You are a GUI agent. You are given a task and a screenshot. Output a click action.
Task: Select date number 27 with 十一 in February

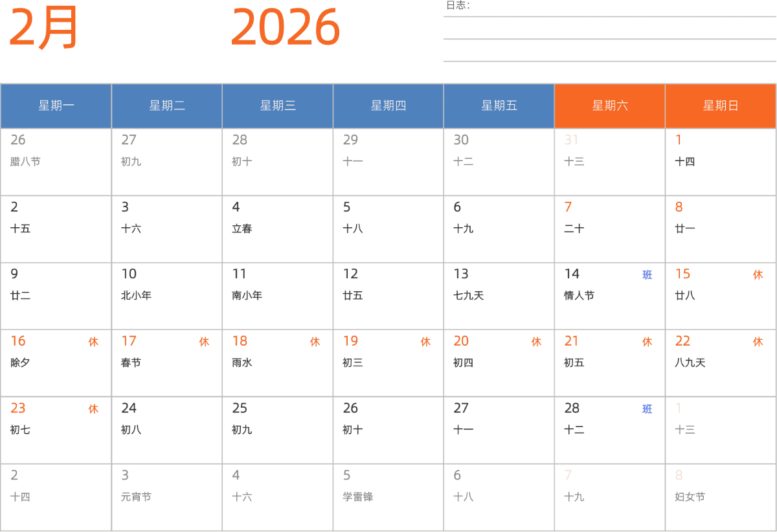[461, 408]
